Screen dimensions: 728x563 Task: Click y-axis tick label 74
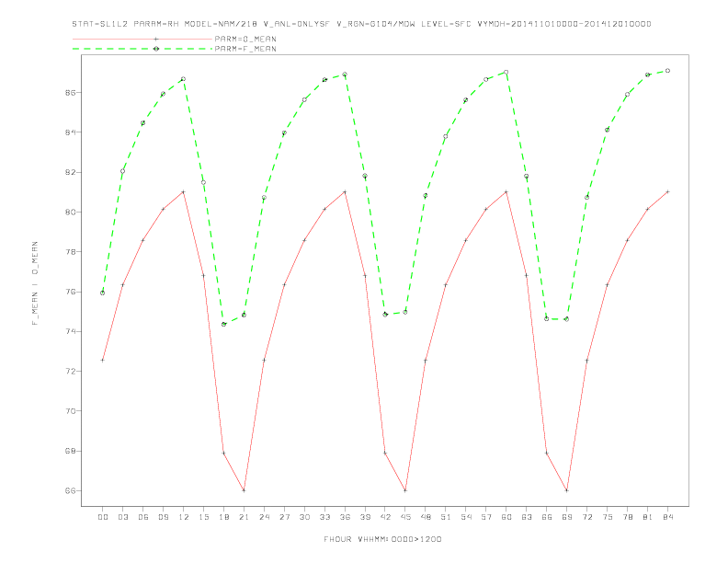pyautogui.click(x=70, y=332)
